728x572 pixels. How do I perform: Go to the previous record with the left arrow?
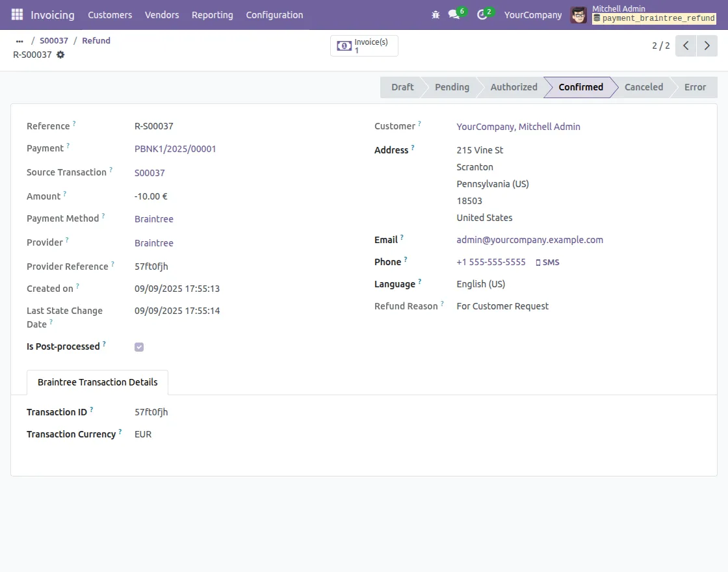tap(685, 45)
